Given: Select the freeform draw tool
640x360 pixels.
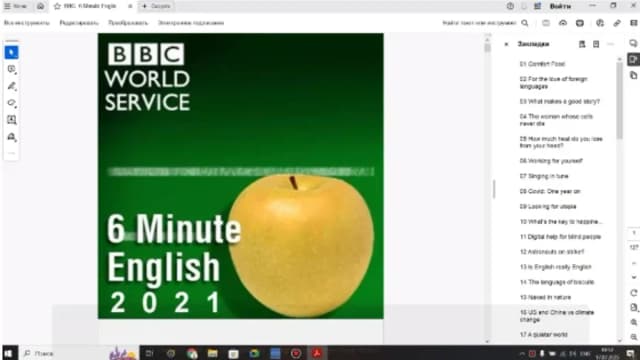Looking at the screenshot, I should tap(11, 103).
